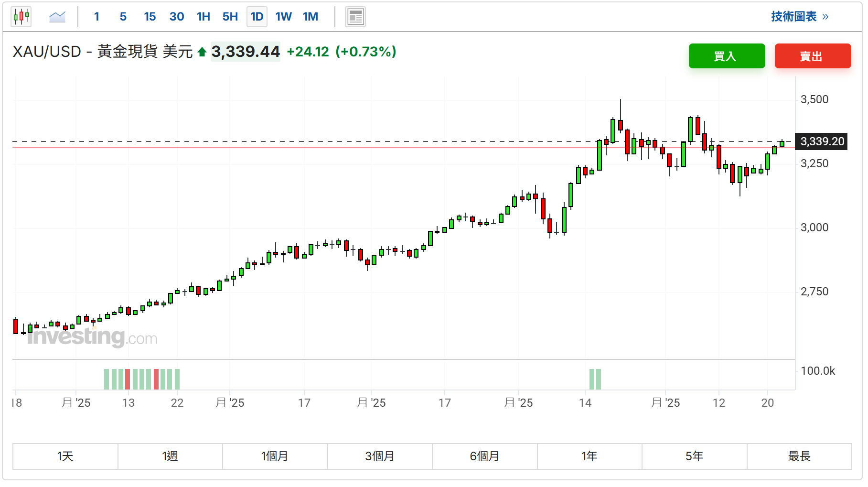868x487 pixels.
Task: Set the 15 minute interval
Action: pos(150,17)
